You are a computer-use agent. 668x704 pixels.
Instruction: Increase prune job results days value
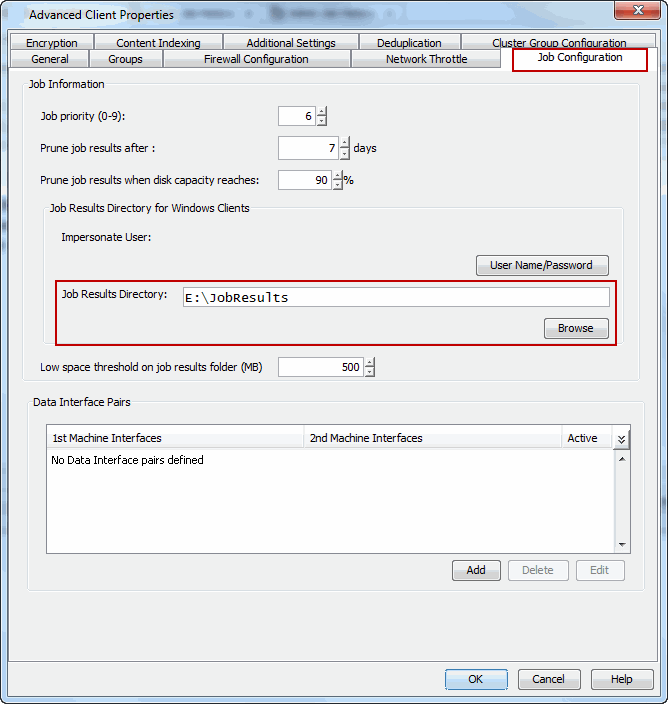345,143
